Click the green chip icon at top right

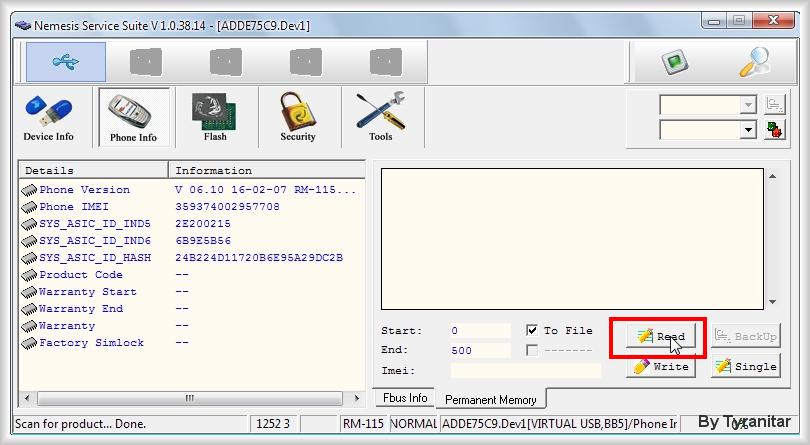pos(675,62)
